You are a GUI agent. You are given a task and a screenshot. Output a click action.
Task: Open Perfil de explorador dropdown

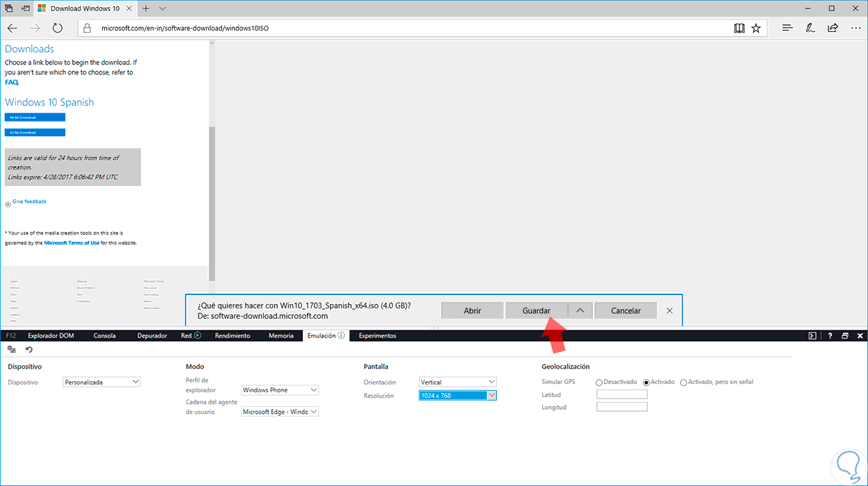[x=280, y=390]
